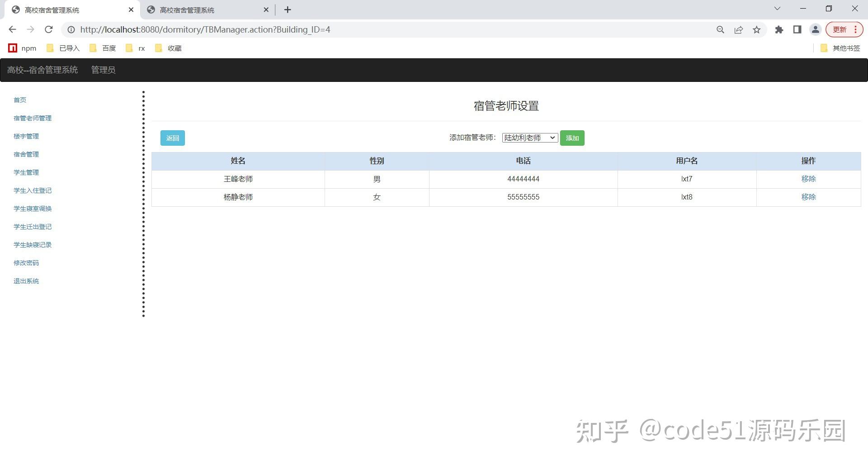The height and width of the screenshot is (466, 868).
Task: Click the 已导入 bookmarks folder
Action: [63, 48]
